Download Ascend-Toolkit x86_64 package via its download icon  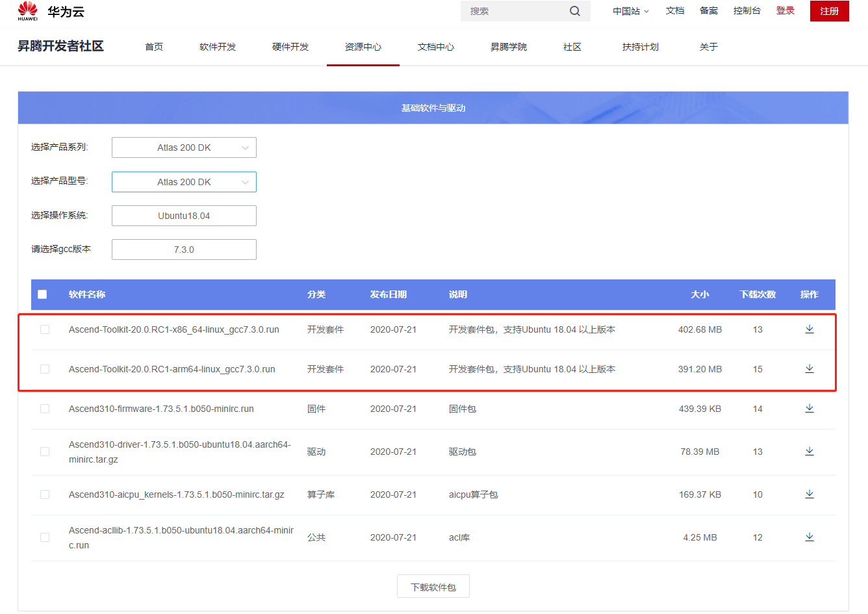[x=810, y=329]
